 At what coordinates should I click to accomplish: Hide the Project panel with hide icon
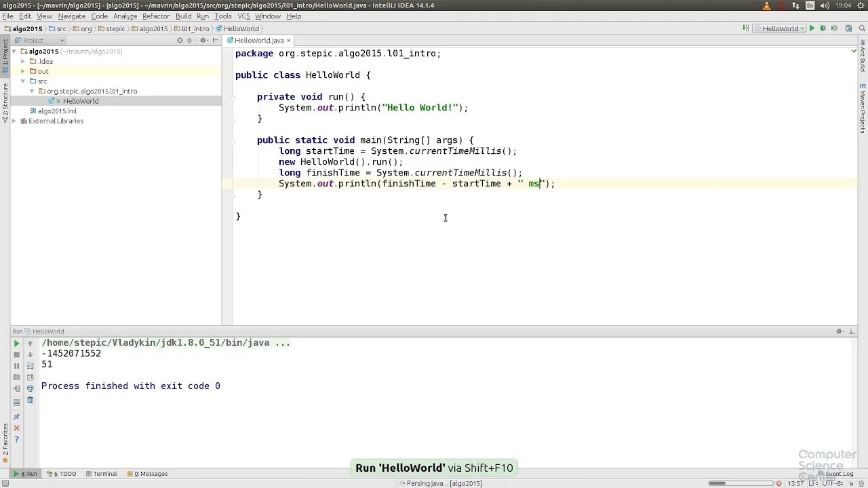[x=215, y=41]
